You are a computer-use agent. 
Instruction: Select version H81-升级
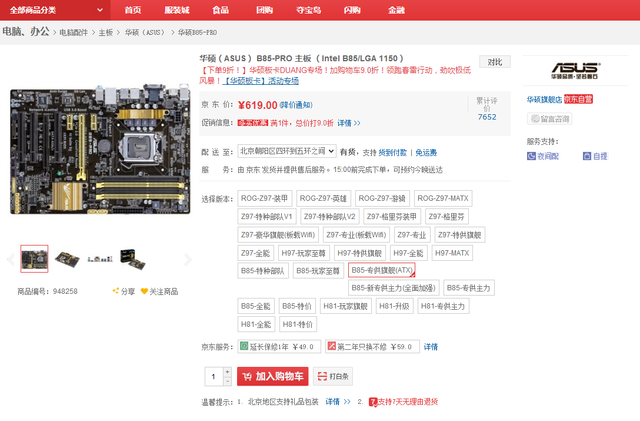tap(394, 306)
